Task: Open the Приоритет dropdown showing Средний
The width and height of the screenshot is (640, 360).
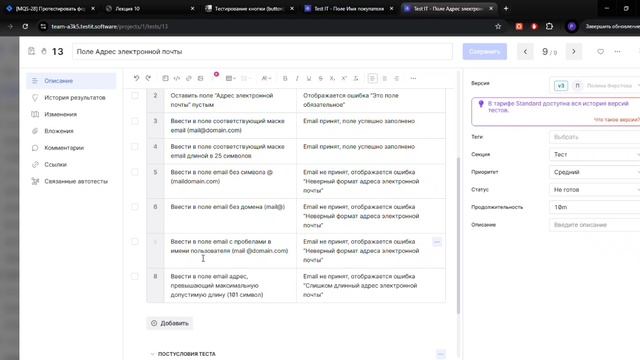Action: click(595, 172)
